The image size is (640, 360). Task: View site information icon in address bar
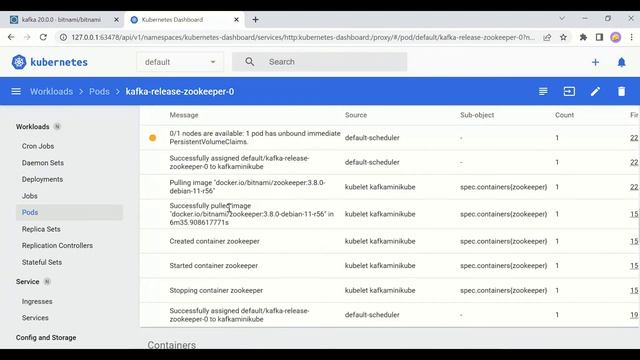tap(63, 37)
